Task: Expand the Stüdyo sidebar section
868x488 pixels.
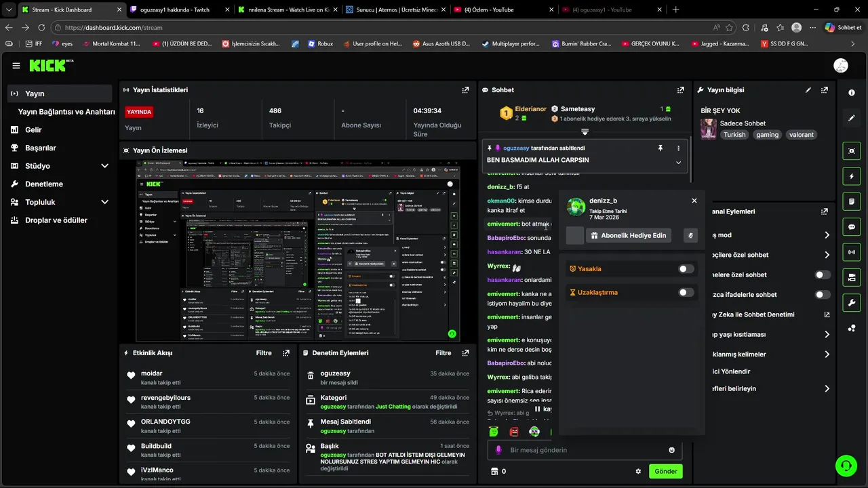Action: coord(104,166)
